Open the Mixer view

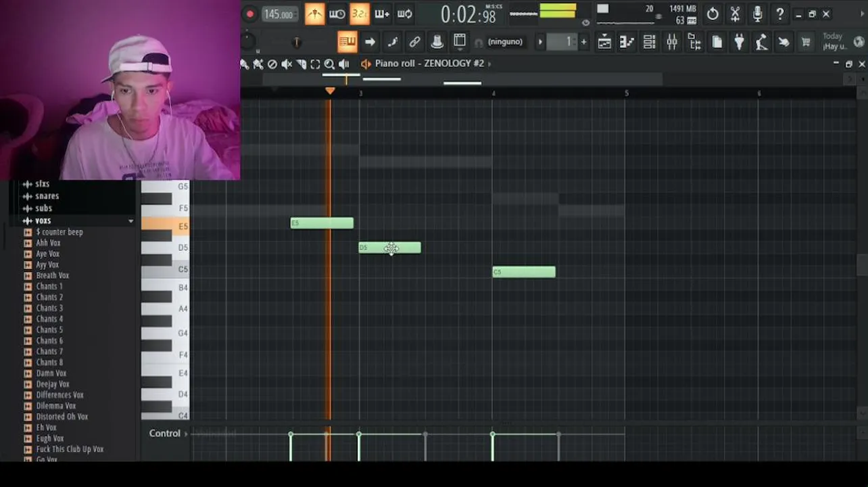[x=672, y=43]
